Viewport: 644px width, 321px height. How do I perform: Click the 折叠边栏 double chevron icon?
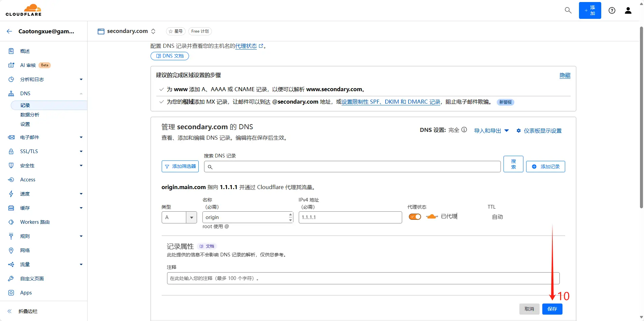click(x=9, y=311)
